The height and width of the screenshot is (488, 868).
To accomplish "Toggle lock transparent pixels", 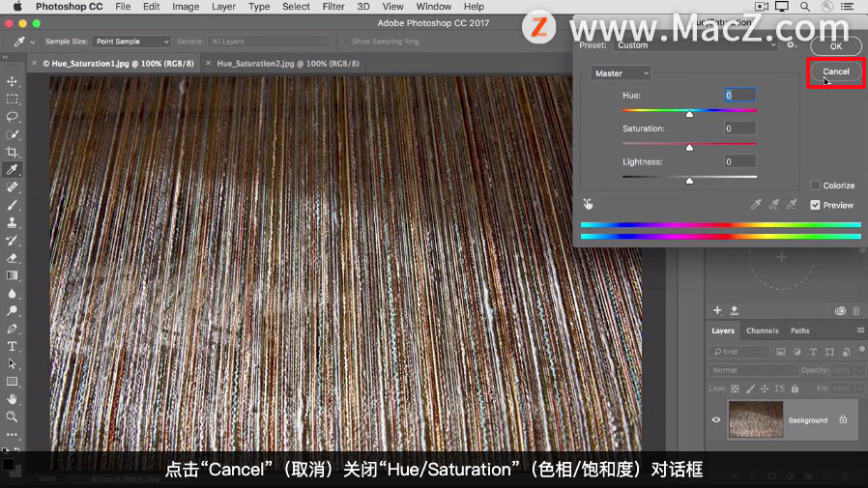I will click(736, 389).
